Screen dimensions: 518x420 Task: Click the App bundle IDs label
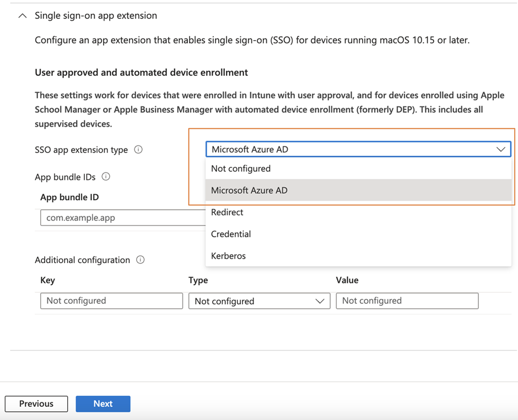pyautogui.click(x=65, y=177)
